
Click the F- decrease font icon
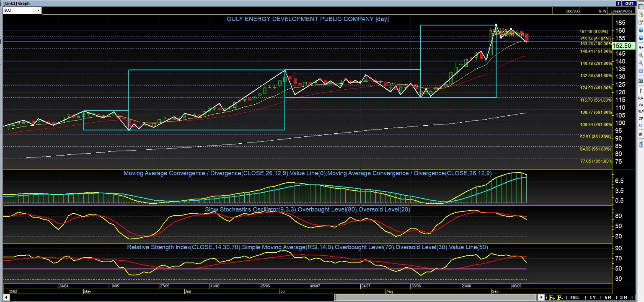[x=560, y=297]
